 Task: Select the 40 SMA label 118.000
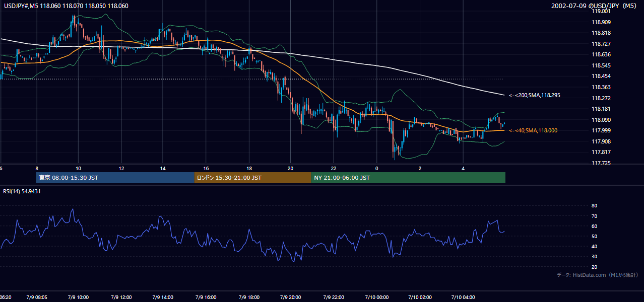click(x=533, y=130)
